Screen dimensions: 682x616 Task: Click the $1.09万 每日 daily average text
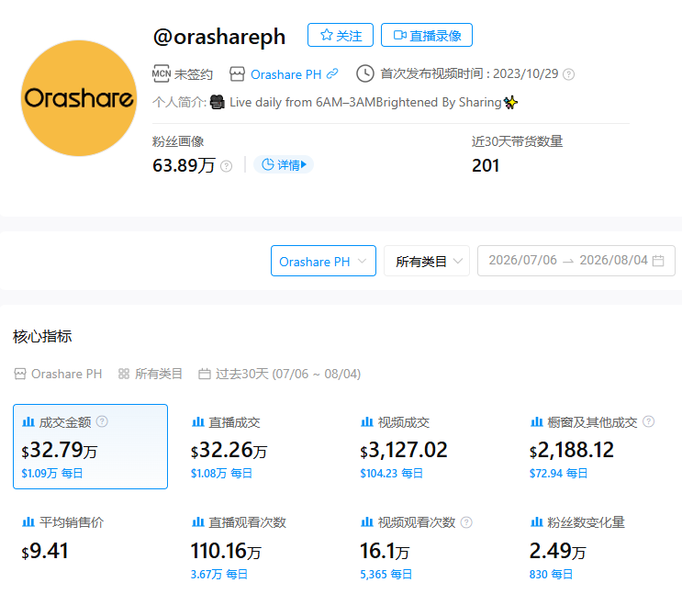point(52,474)
